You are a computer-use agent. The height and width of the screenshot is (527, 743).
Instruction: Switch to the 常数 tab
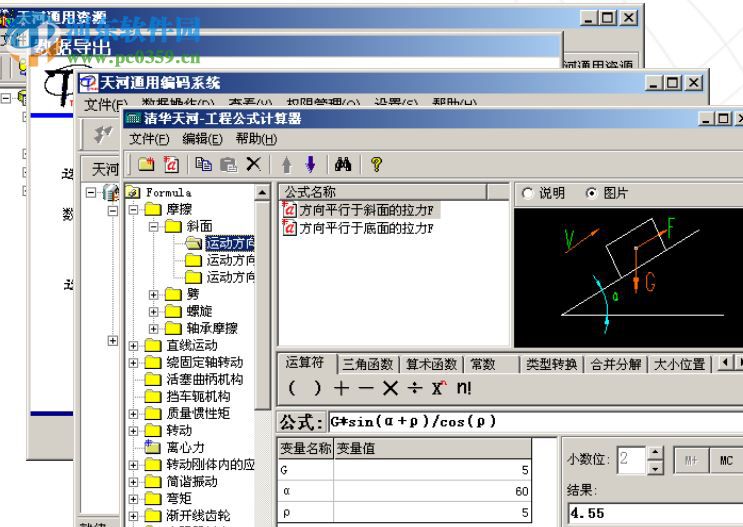click(483, 364)
